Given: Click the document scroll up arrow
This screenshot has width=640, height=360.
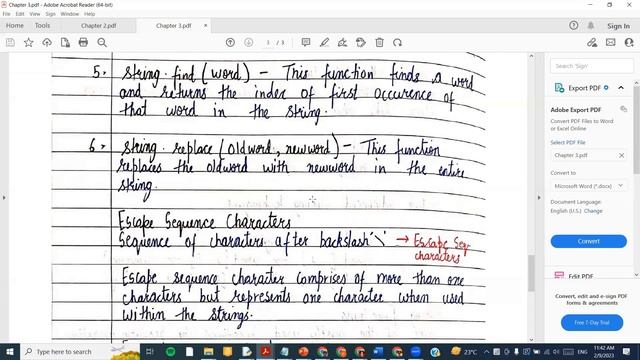Looking at the screenshot, I should (531, 56).
